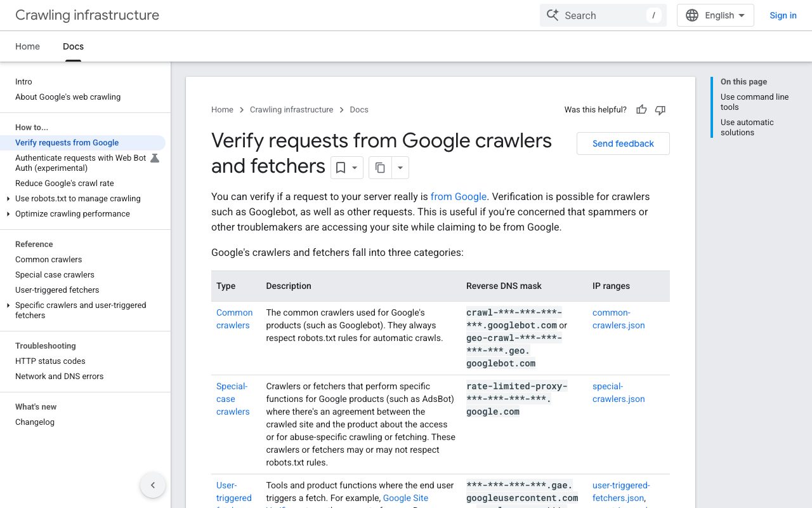The image size is (812, 508).
Task: Click the Send feedback button
Action: point(623,144)
